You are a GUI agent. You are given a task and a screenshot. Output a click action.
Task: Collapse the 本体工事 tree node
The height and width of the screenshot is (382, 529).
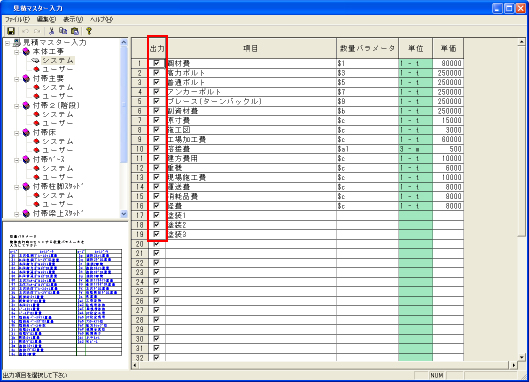[16, 52]
